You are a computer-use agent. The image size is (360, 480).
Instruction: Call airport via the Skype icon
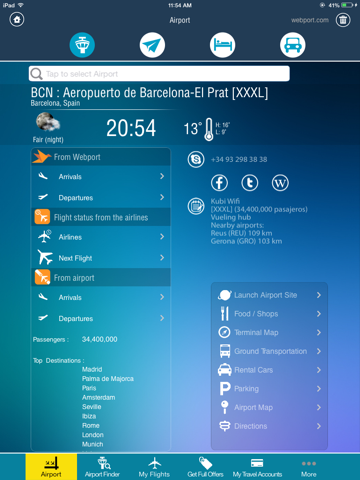[196, 159]
